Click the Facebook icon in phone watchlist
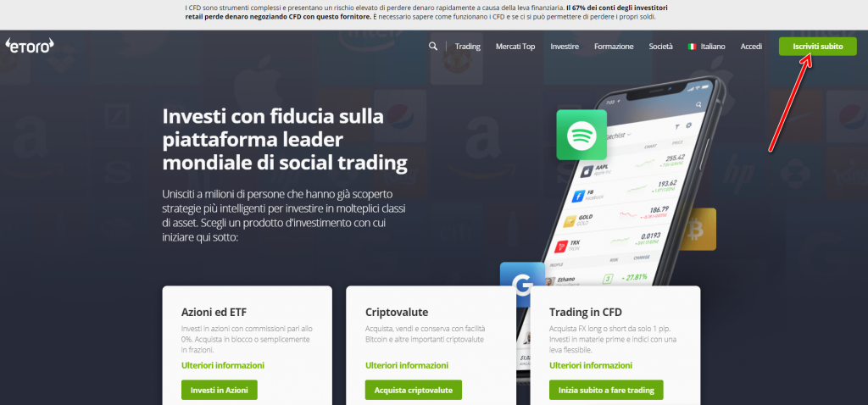The width and height of the screenshot is (868, 405). [x=578, y=196]
